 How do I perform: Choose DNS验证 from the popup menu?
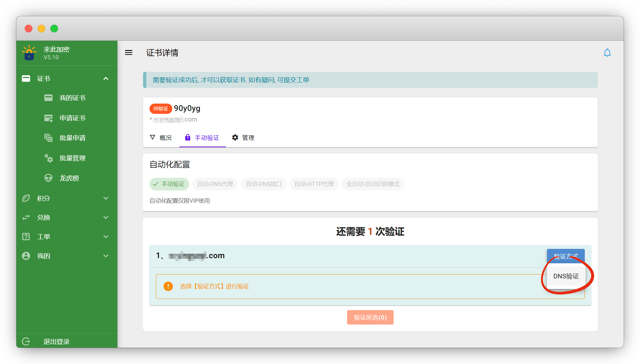[x=566, y=276]
